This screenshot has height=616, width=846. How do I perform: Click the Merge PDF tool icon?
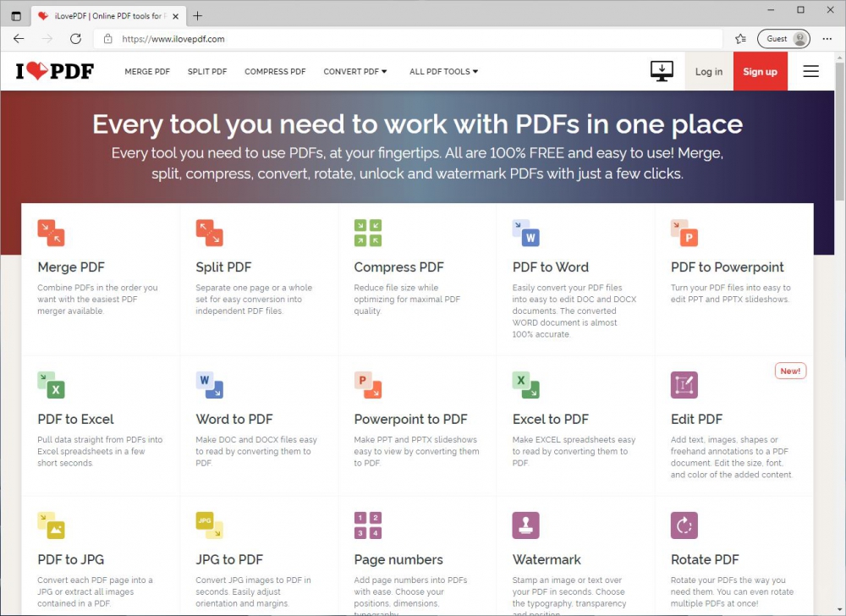(x=52, y=233)
